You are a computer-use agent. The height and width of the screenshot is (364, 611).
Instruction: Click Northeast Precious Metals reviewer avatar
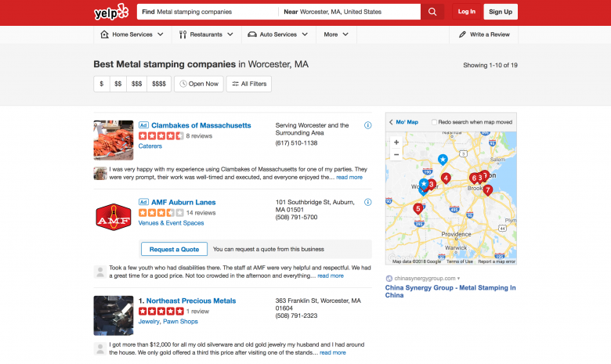click(x=100, y=348)
